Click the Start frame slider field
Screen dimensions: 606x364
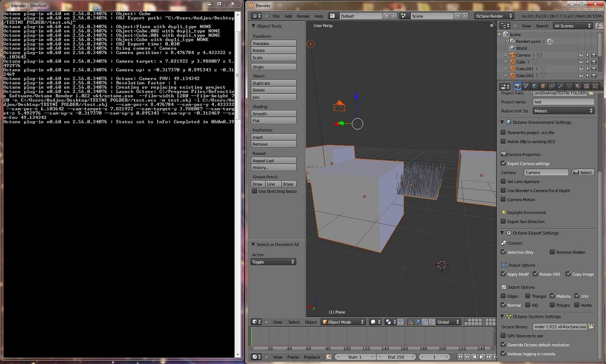(x=354, y=357)
